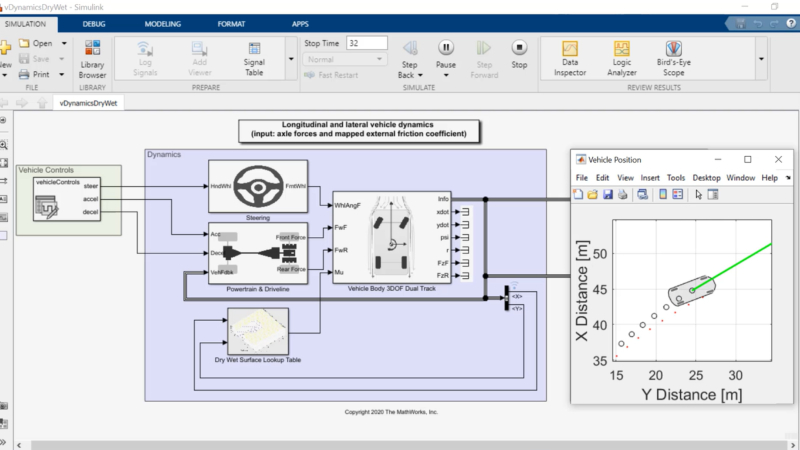Screen dimensions: 800x450
Task: Pause the running simulation
Action: 446,48
